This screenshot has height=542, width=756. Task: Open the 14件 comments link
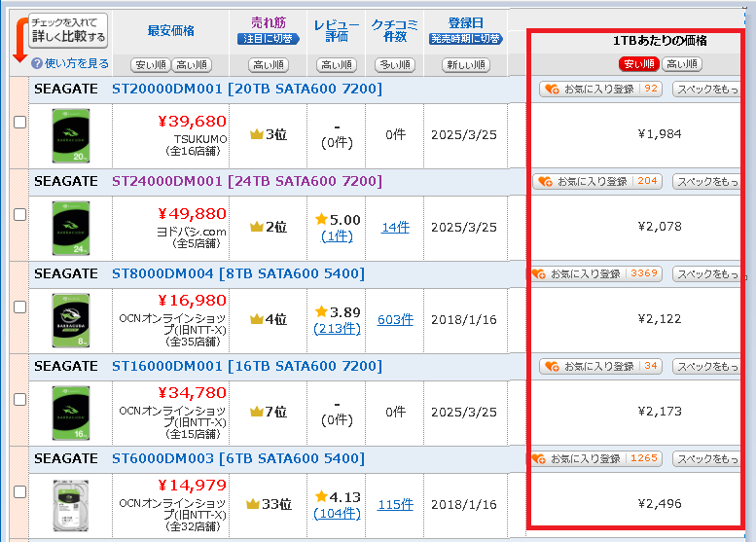pos(395,227)
